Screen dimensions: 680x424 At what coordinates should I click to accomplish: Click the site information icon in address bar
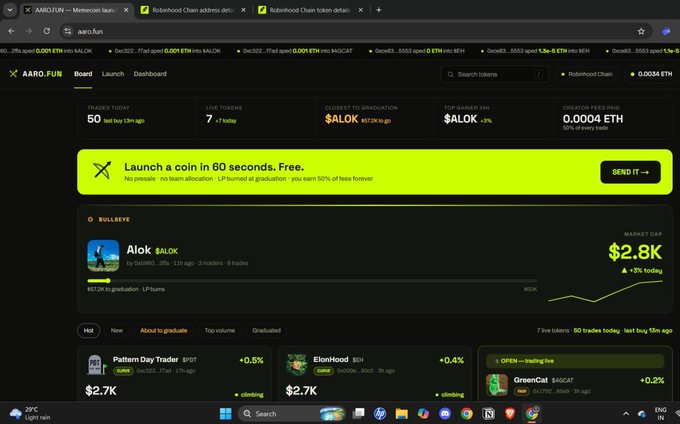(67, 31)
